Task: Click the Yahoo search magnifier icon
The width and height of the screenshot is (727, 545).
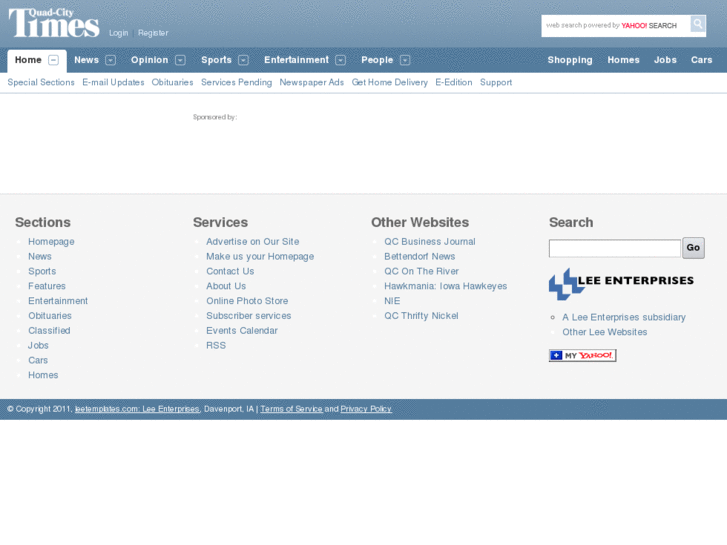Action: click(x=698, y=24)
